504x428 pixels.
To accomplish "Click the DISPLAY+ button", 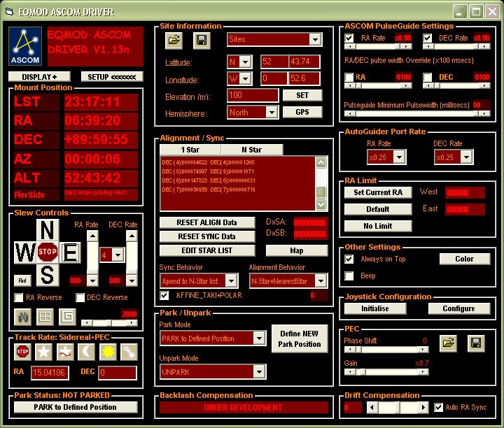I will pos(39,77).
